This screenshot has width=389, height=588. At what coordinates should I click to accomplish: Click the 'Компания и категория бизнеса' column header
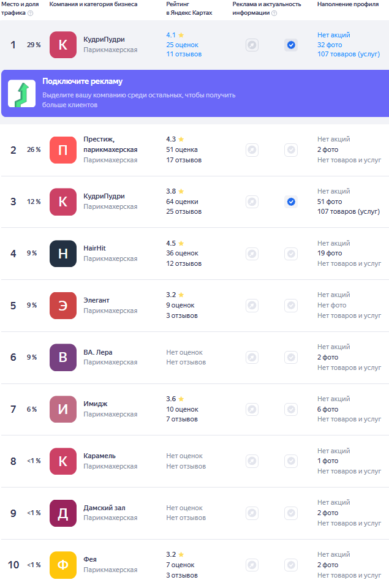click(93, 4)
